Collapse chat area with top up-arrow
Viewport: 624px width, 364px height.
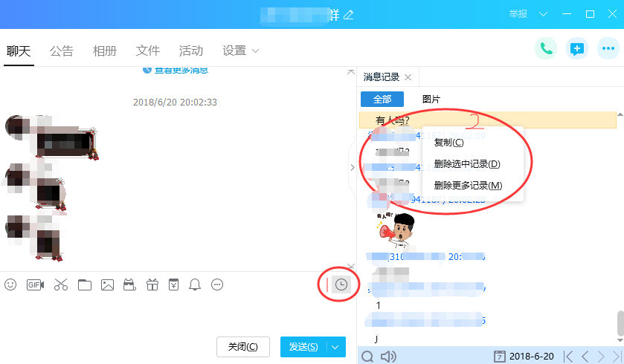[x=350, y=72]
